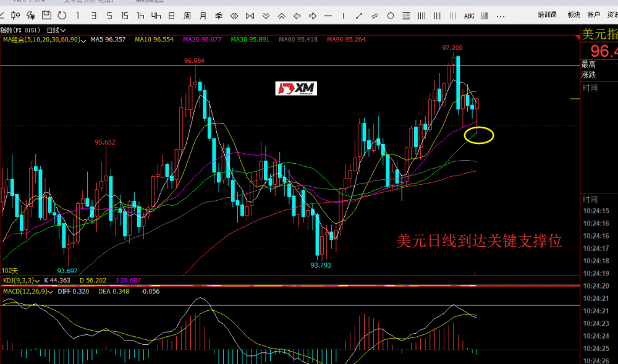Switch to 5-minute timeframe

click(109, 15)
